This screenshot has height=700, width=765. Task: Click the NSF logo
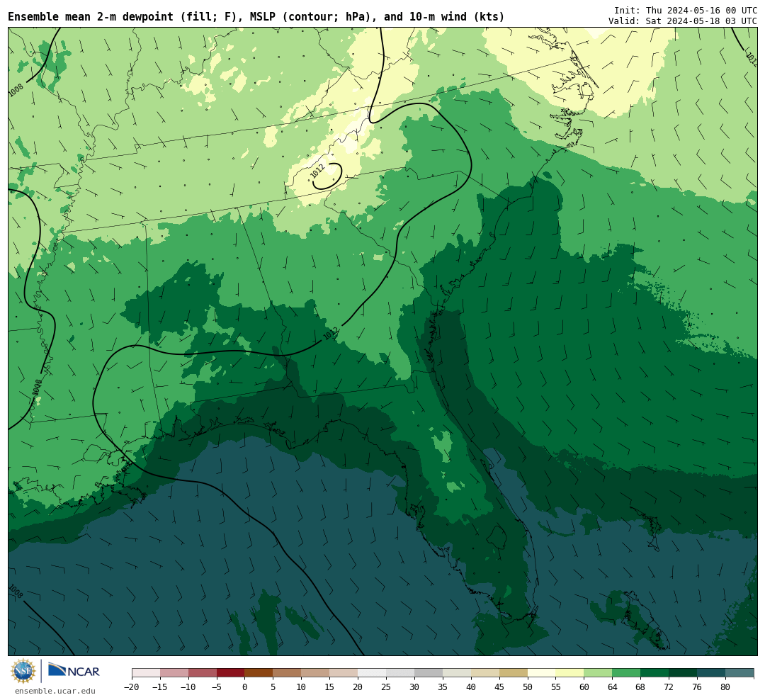[x=23, y=671]
